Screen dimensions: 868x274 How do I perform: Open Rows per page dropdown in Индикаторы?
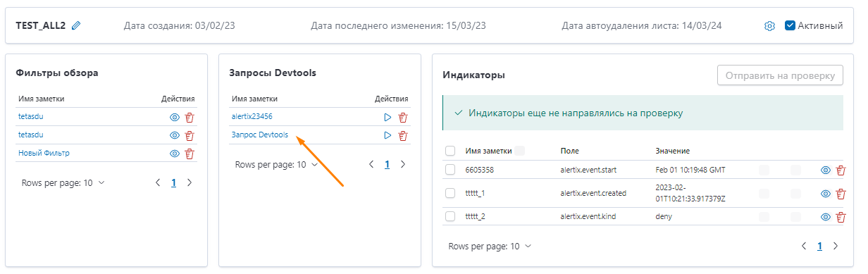[x=490, y=247]
